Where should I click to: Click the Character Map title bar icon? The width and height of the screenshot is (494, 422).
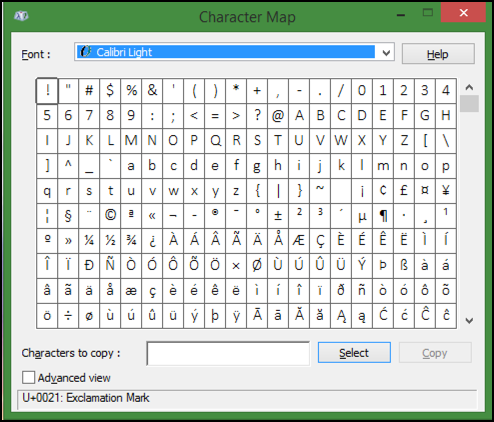click(21, 16)
